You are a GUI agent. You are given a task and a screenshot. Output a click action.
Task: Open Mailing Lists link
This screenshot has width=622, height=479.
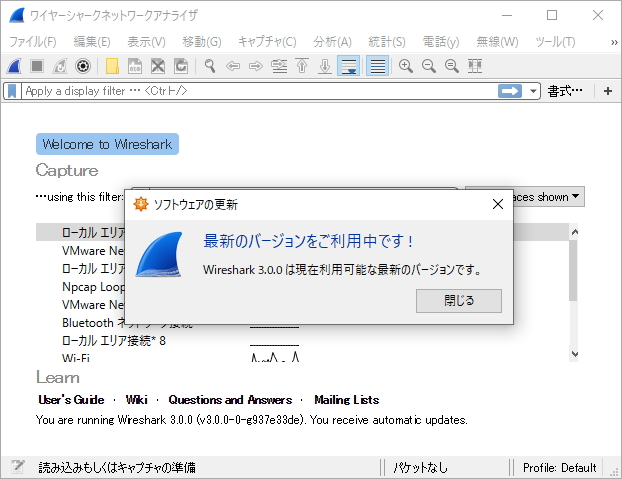click(347, 400)
